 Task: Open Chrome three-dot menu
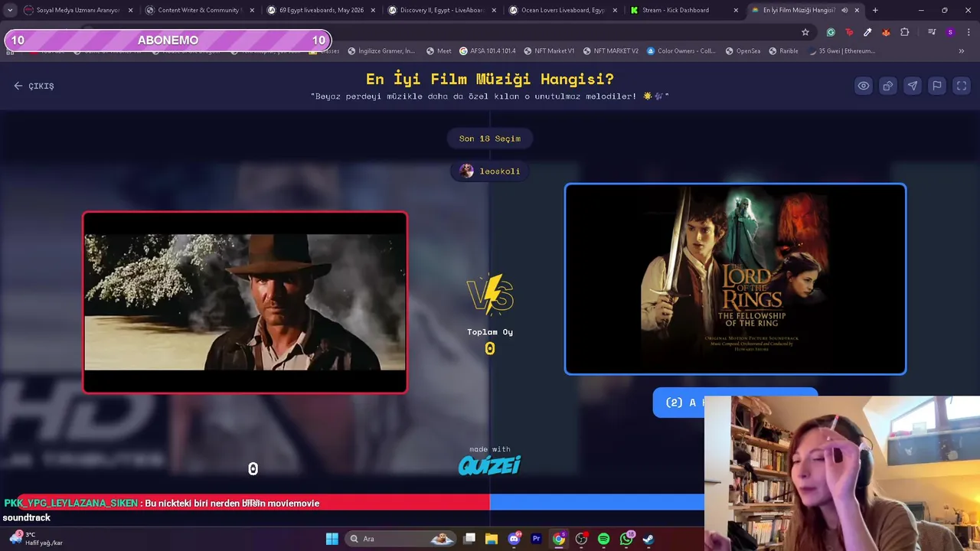969,32
